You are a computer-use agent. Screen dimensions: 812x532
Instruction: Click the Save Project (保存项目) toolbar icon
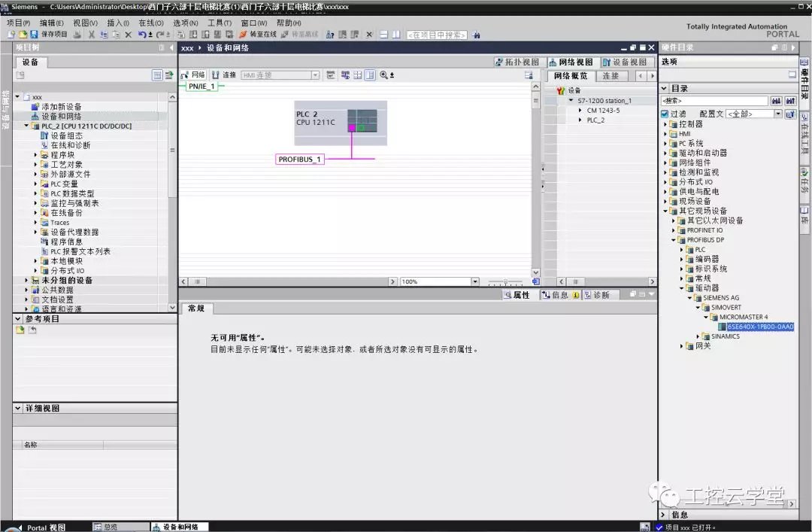[34, 35]
